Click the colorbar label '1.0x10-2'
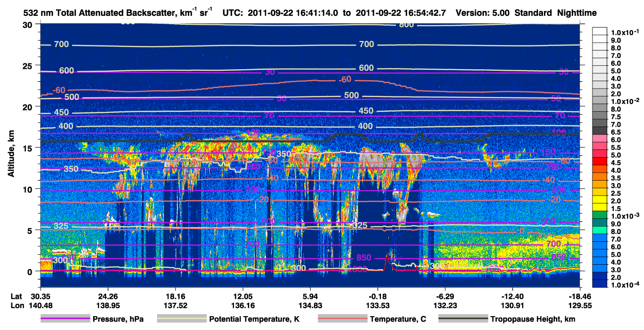644x330 pixels. point(625,100)
